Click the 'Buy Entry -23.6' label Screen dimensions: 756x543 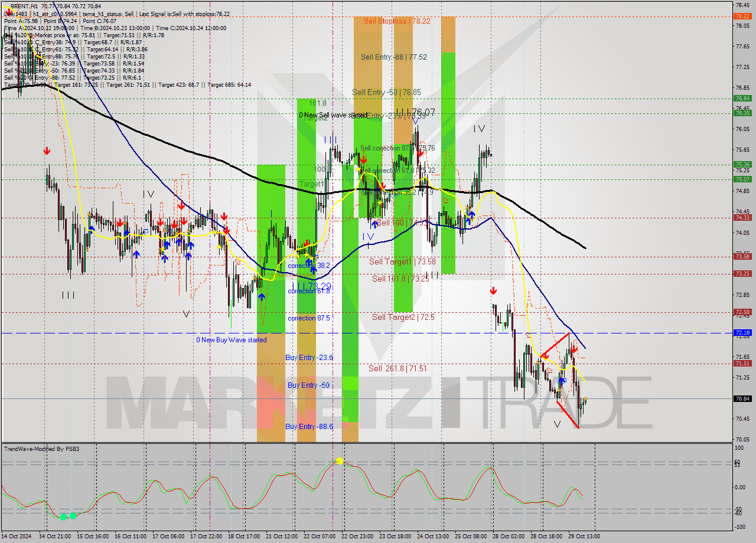pos(309,358)
